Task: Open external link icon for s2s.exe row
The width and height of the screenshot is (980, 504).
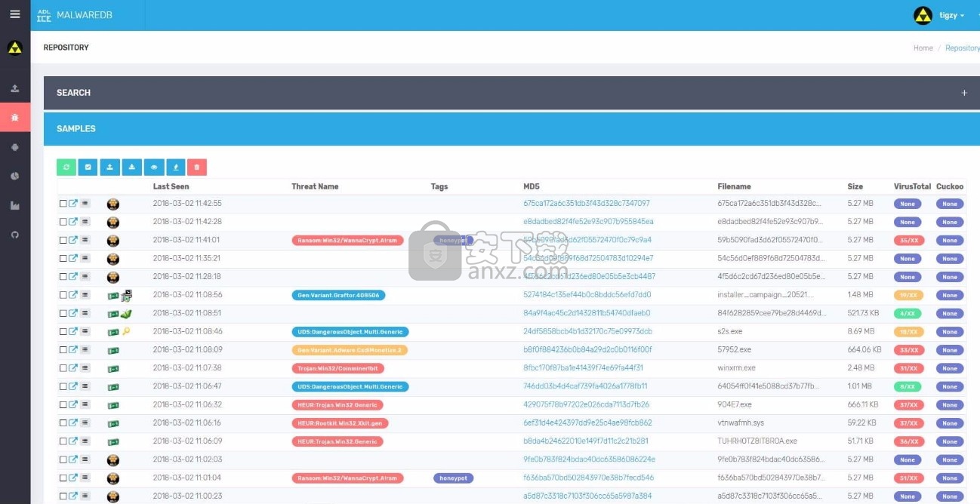Action: point(73,332)
